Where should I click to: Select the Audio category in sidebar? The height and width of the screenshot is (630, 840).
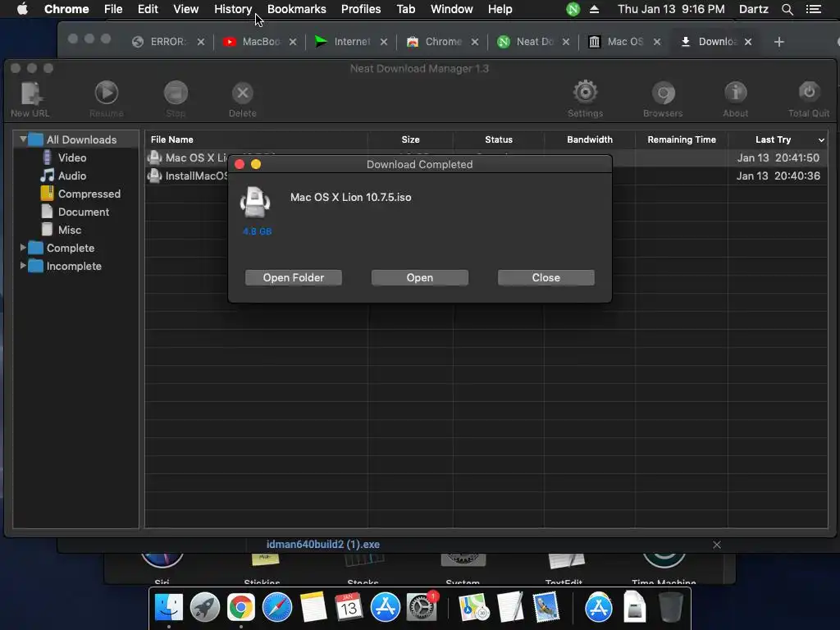click(x=72, y=176)
